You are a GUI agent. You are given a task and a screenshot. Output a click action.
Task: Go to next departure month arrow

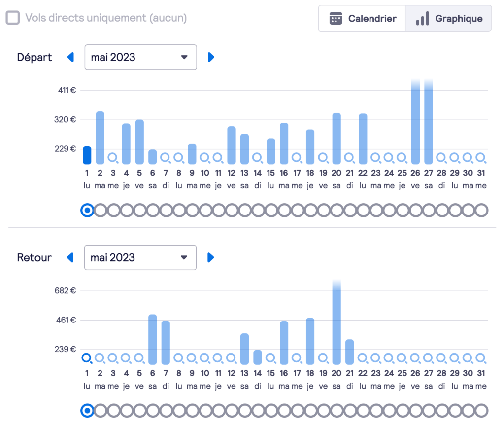(x=211, y=57)
